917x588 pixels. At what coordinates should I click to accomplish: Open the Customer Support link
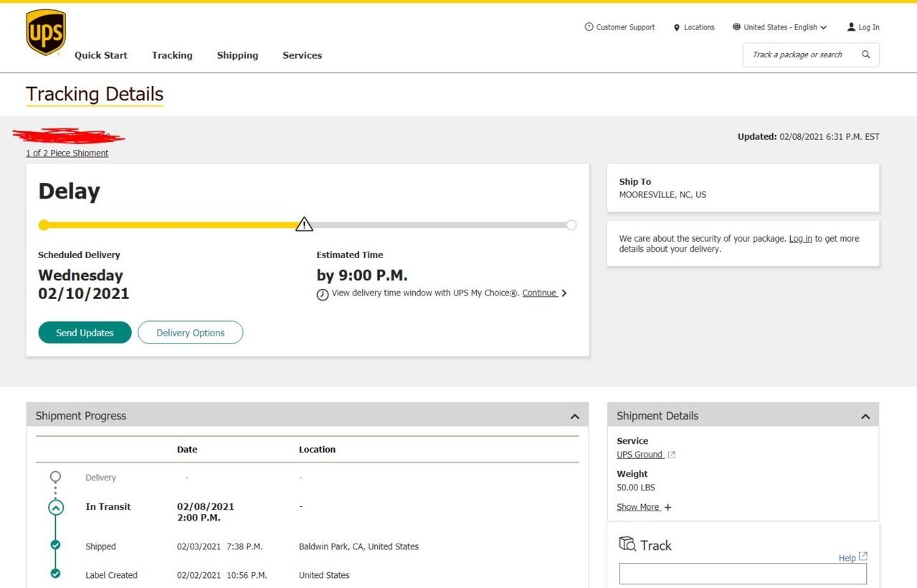[626, 27]
